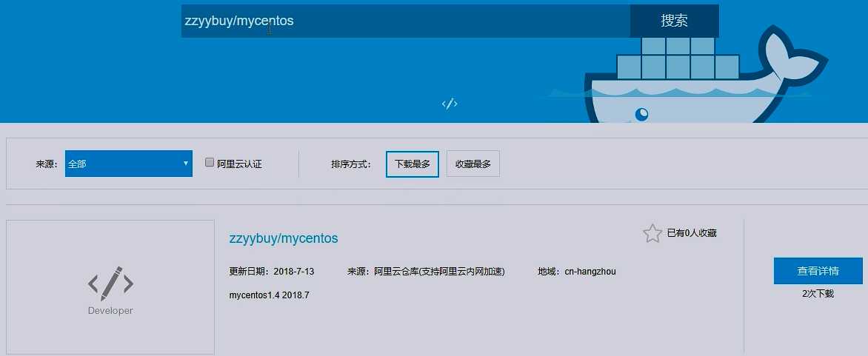868x356 pixels.
Task: Open the zzyybuy/mycentos repository link
Action: (x=284, y=238)
